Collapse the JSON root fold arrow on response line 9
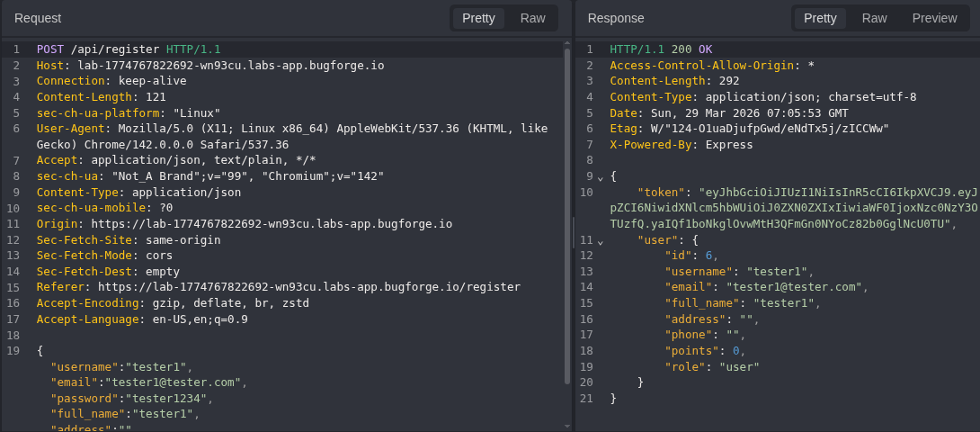This screenshot has width=980, height=432. coord(601,177)
